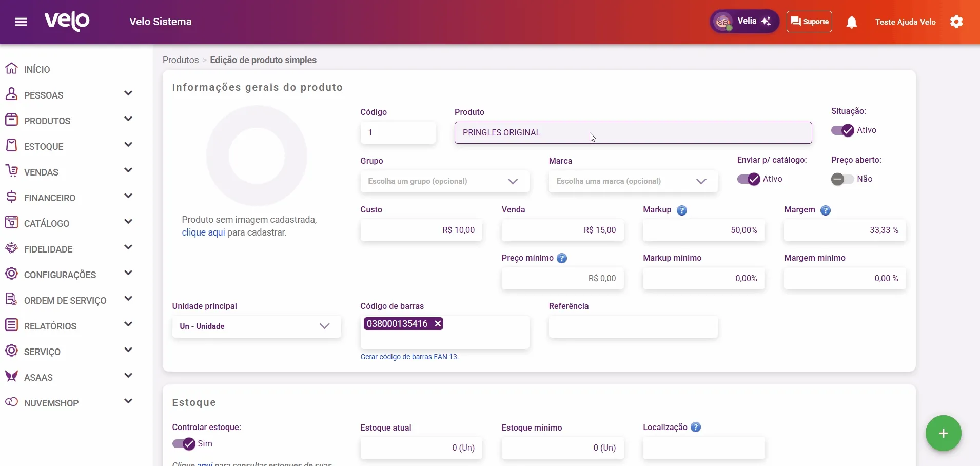Open the Marca dropdown
980x466 pixels.
pyautogui.click(x=633, y=182)
